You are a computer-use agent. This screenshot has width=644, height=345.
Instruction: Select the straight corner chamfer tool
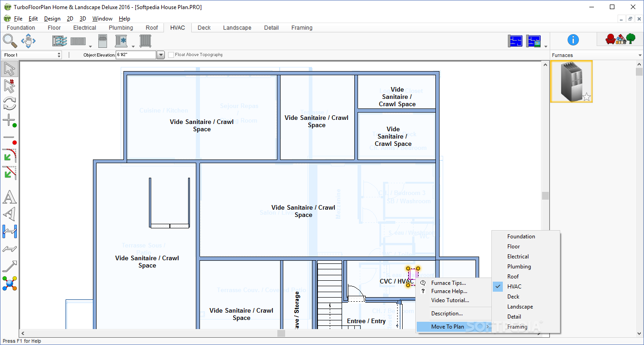pos(10,173)
